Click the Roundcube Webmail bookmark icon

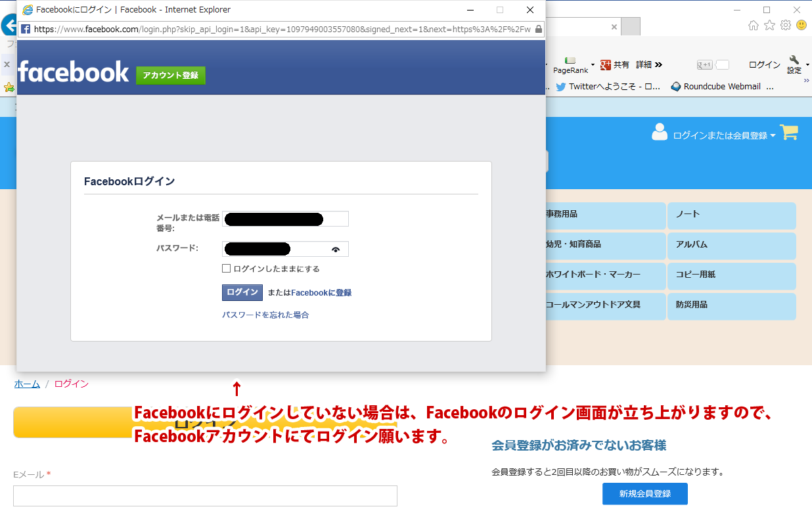point(675,86)
